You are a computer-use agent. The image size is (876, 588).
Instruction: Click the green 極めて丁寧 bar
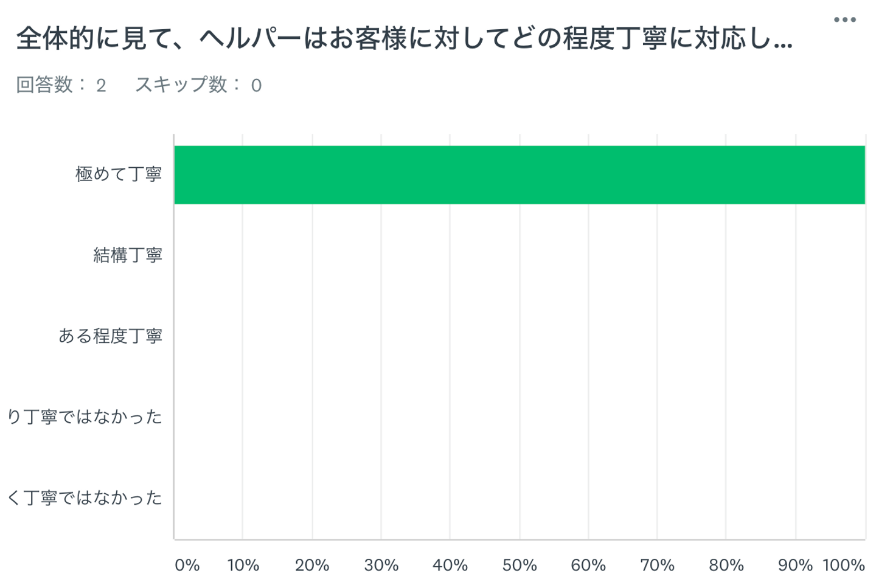pyautogui.click(x=519, y=175)
